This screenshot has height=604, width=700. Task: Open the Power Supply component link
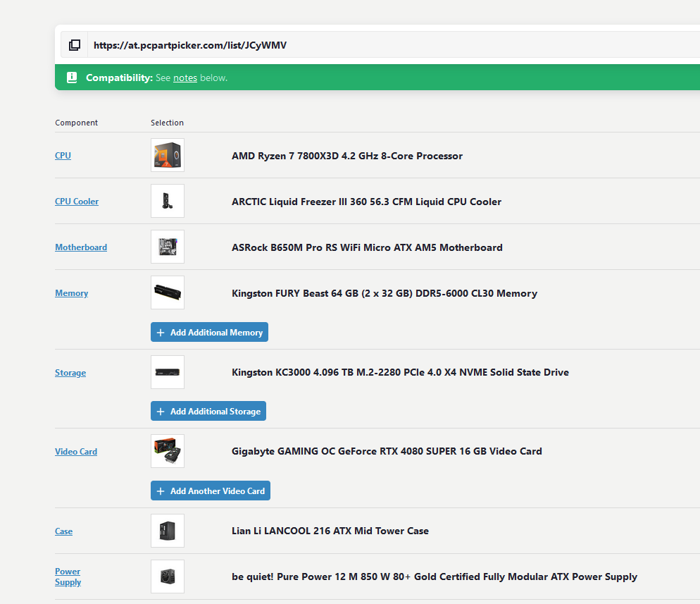click(x=68, y=577)
